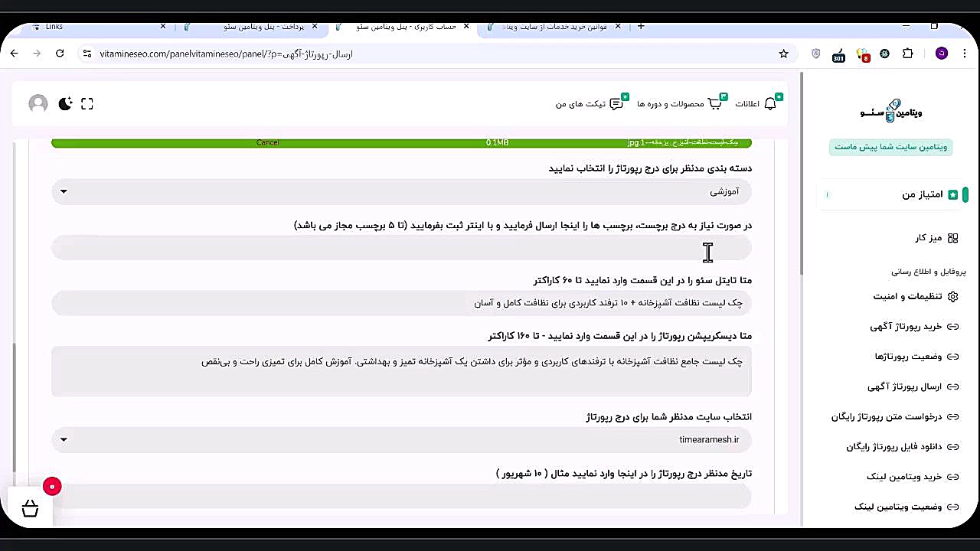The width and height of the screenshot is (980, 551).
Task: Close the Links tab
Action: point(162,26)
